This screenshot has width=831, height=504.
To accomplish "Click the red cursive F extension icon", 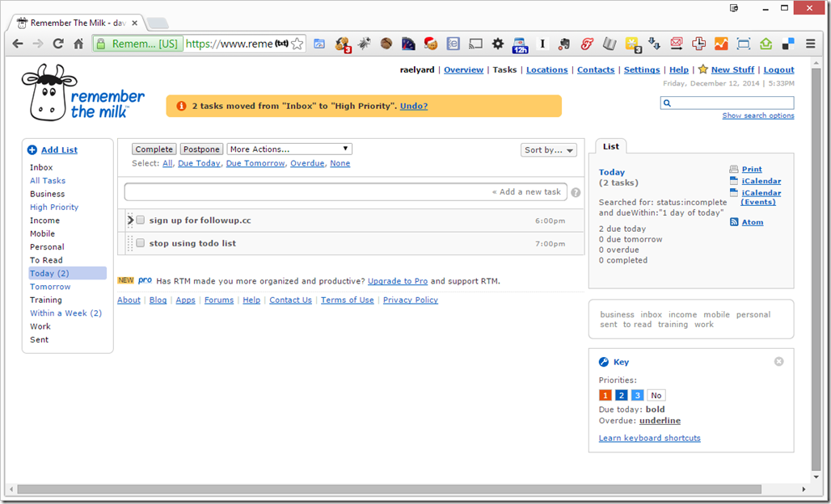I will click(587, 44).
